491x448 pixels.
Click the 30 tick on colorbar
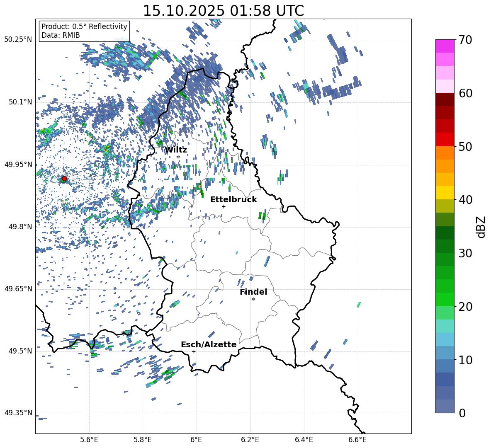tap(465, 253)
